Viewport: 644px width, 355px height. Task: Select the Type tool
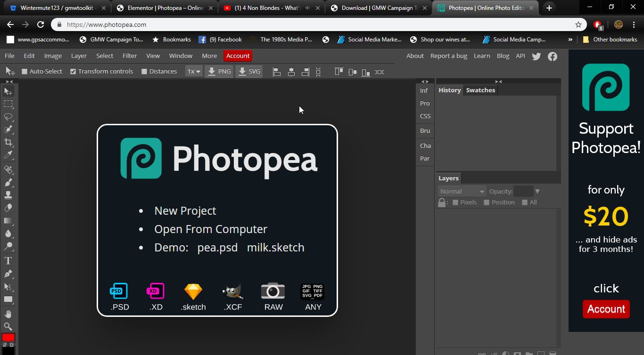click(8, 261)
